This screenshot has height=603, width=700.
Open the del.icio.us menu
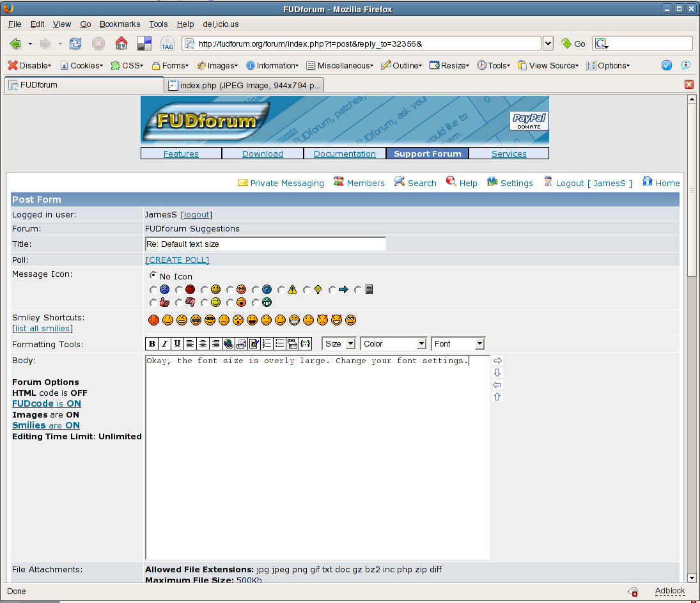coord(221,24)
